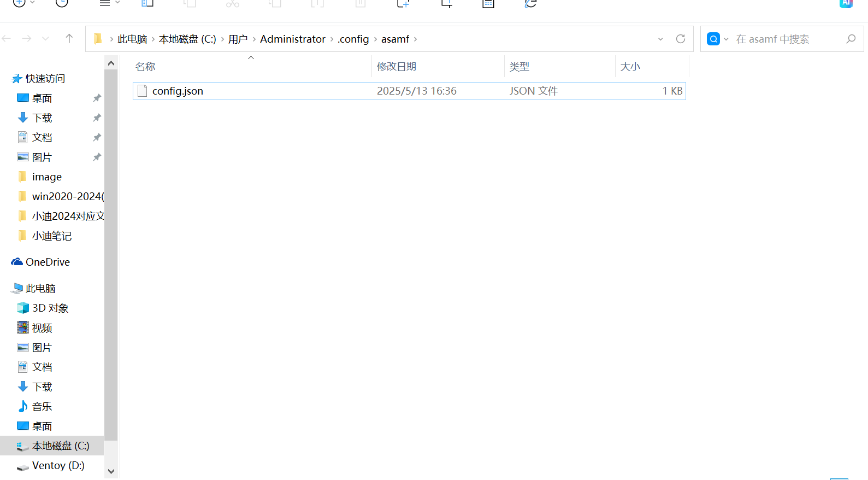Viewport: 868px width, 480px height.
Task: Click the 桌面 icon under 此电脑
Action: pos(23,426)
